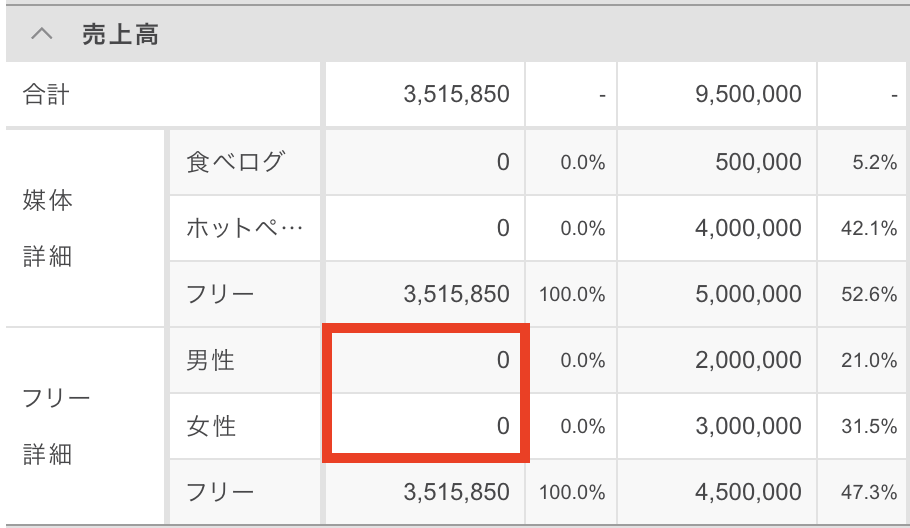Click the 5,000,000 cell
This screenshot has height=528, width=910.
748,294
